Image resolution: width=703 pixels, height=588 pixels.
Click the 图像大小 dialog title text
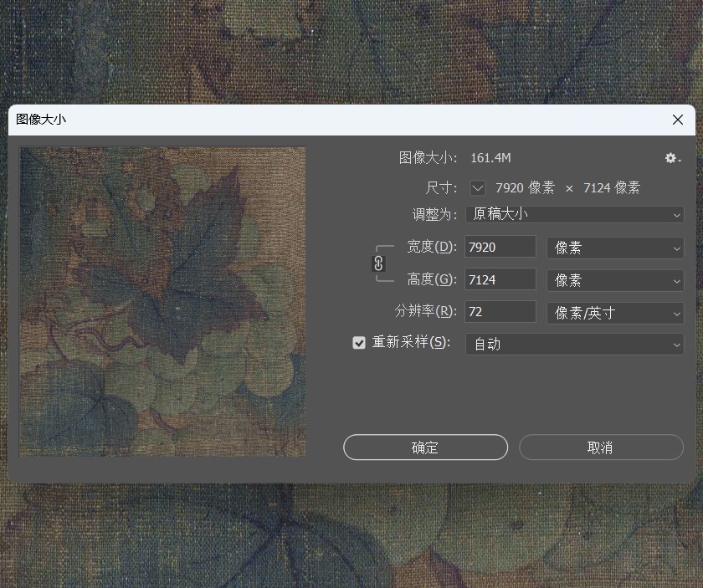coord(41,120)
